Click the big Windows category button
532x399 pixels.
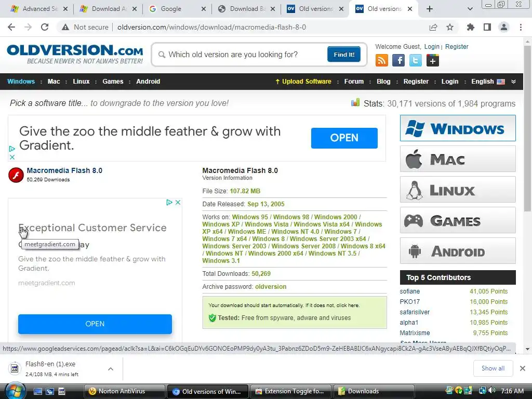[x=458, y=128]
